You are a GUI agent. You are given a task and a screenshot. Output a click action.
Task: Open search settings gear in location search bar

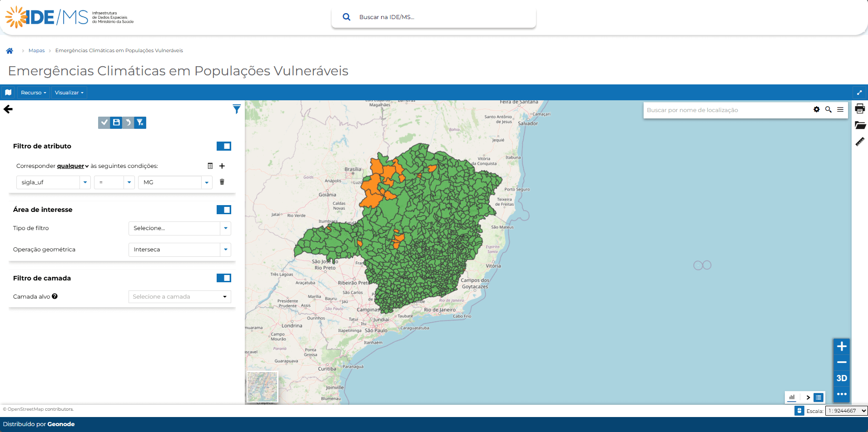pyautogui.click(x=817, y=109)
